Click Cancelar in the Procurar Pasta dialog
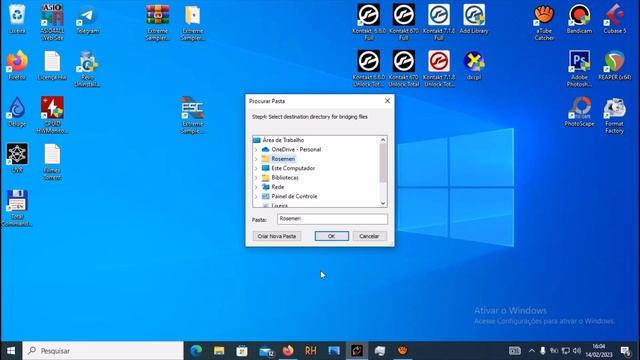The width and height of the screenshot is (640, 360). [x=369, y=236]
